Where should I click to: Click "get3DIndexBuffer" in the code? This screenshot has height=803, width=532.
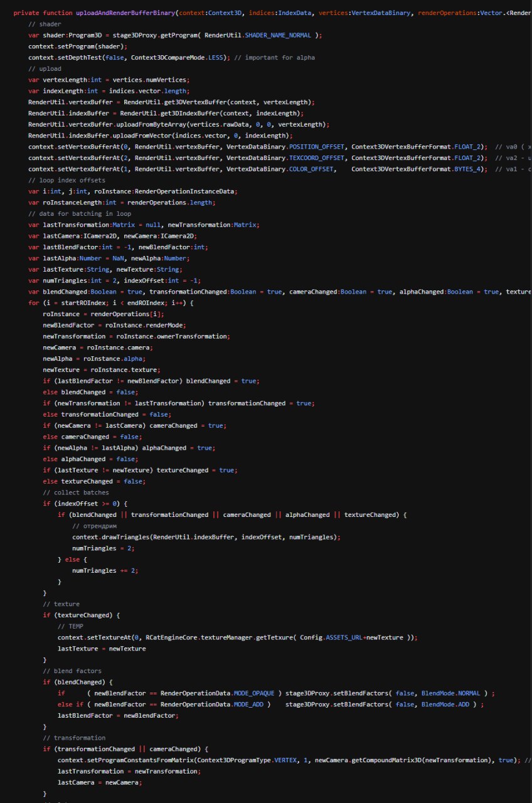[189, 114]
